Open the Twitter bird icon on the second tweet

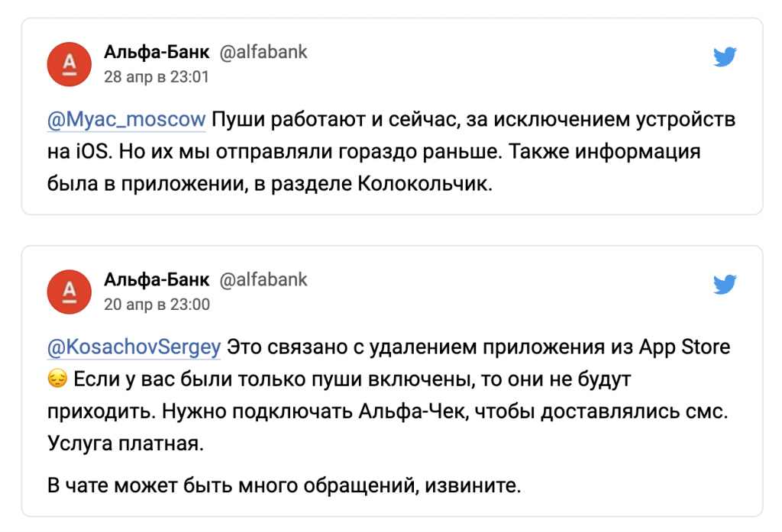tap(724, 285)
